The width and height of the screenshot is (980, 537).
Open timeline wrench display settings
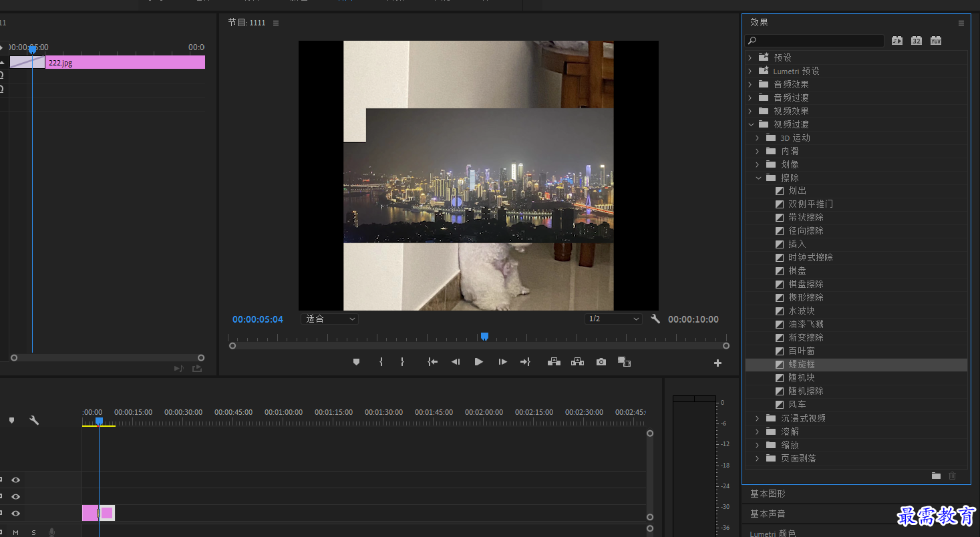coord(34,420)
